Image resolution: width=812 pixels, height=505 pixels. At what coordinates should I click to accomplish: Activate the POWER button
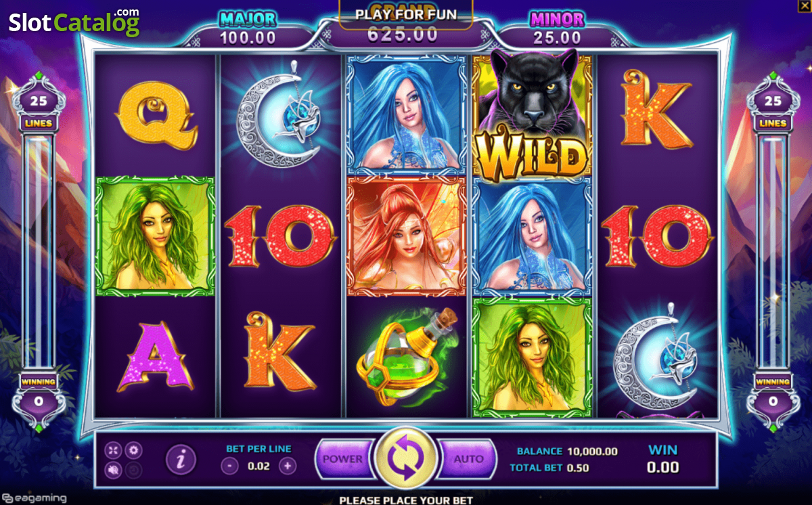click(x=343, y=459)
